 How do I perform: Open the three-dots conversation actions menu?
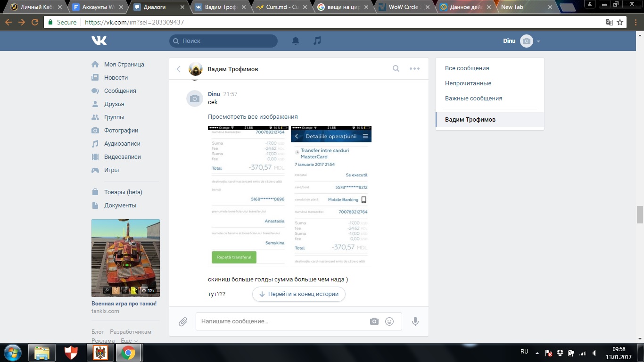pyautogui.click(x=414, y=69)
